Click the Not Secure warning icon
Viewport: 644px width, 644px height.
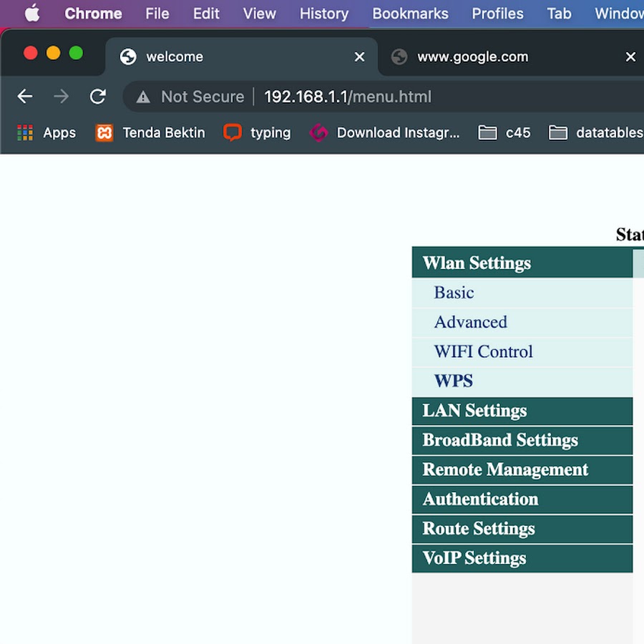143,97
